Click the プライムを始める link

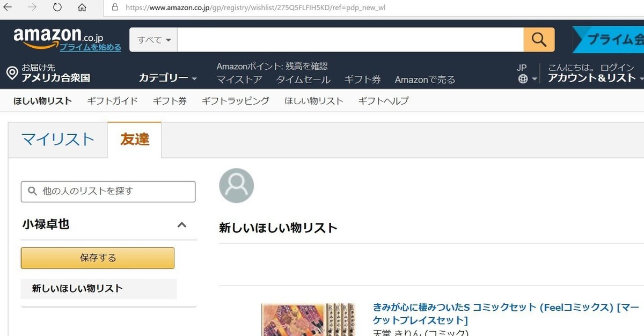tap(90, 47)
